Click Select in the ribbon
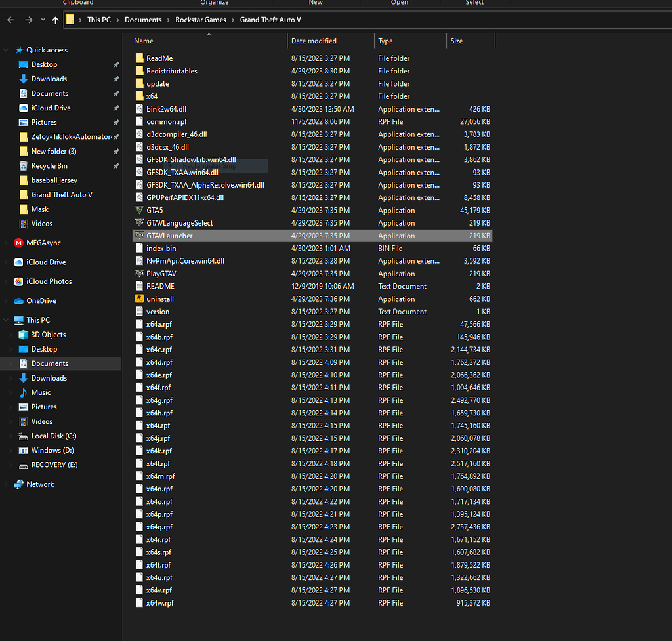The width and height of the screenshot is (672, 641). (474, 3)
